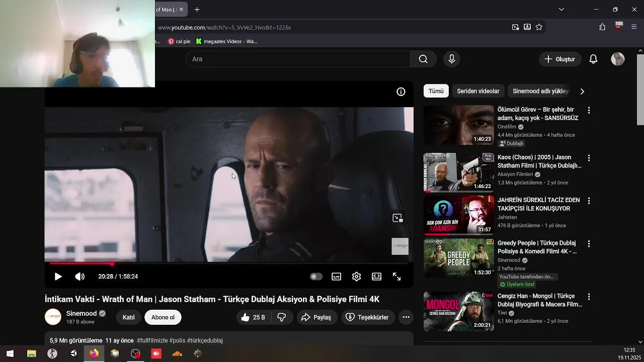Viewport: 644px width, 362px height.
Task: Click the address bar URL
Action: click(x=224, y=27)
